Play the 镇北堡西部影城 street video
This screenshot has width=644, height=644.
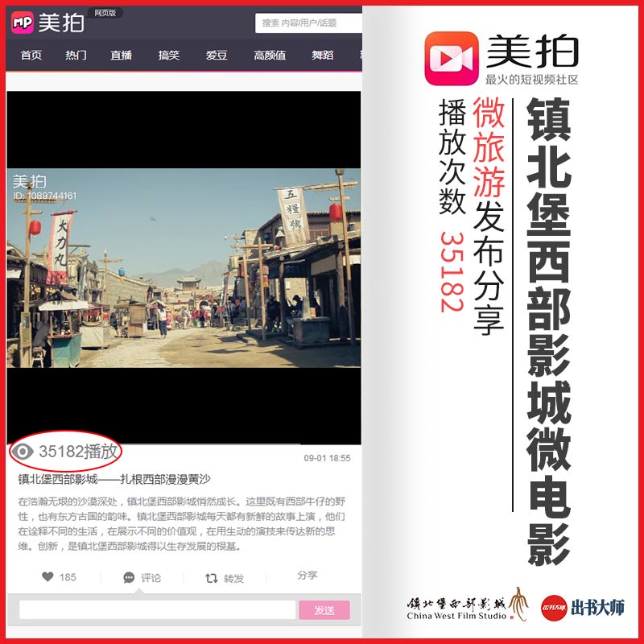[184, 267]
